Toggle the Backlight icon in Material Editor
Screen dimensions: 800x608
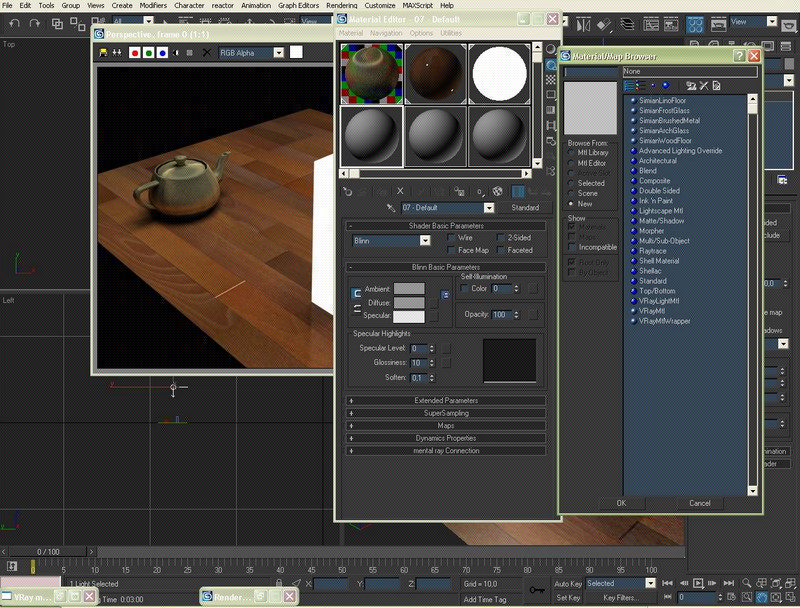(551, 65)
